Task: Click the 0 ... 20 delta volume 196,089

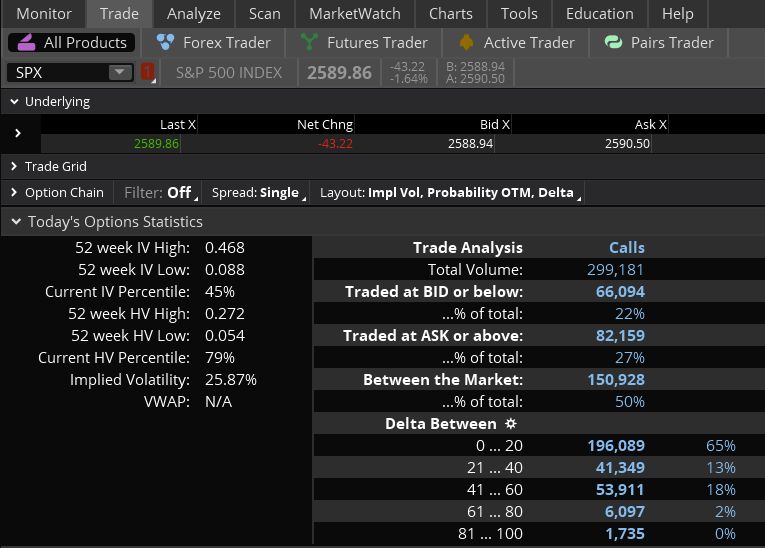Action: (616, 446)
